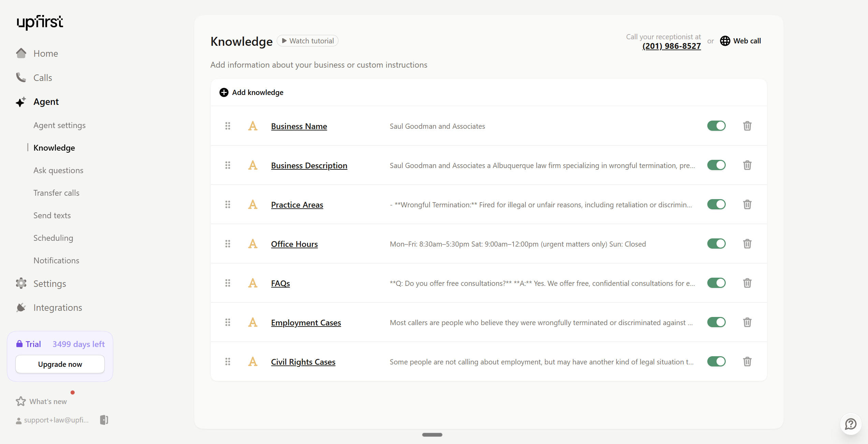Select the Calls phone icon
The height and width of the screenshot is (444, 868).
pos(21,78)
